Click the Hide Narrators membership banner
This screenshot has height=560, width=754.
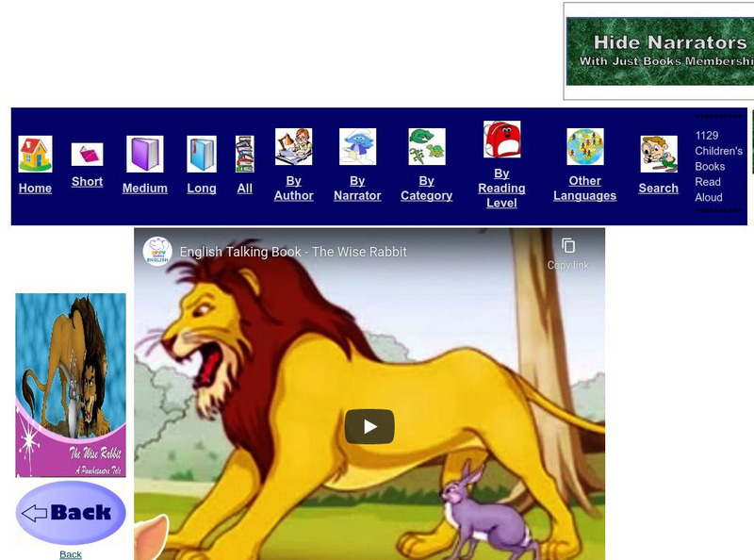tap(659, 50)
